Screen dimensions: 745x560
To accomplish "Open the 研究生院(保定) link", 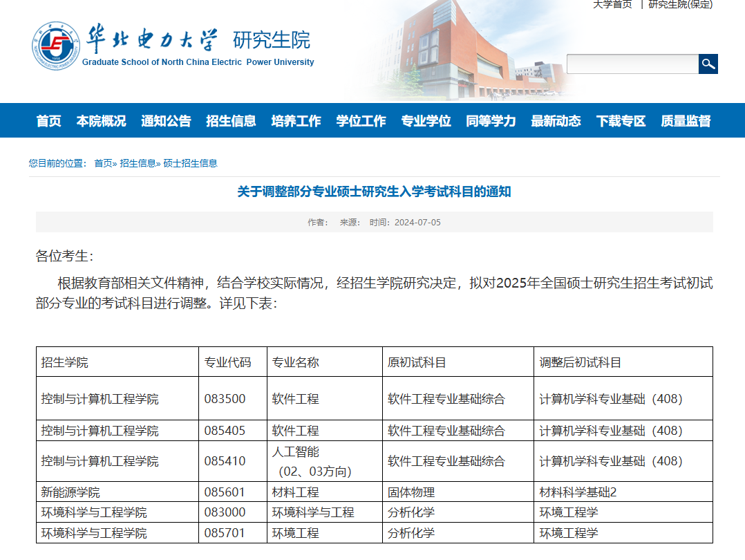I will tap(680, 5).
